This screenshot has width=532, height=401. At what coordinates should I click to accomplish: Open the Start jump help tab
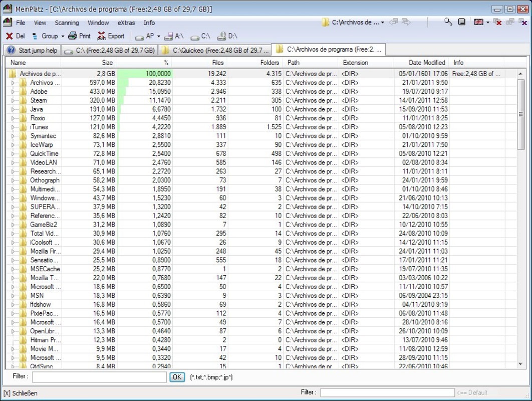coord(33,50)
